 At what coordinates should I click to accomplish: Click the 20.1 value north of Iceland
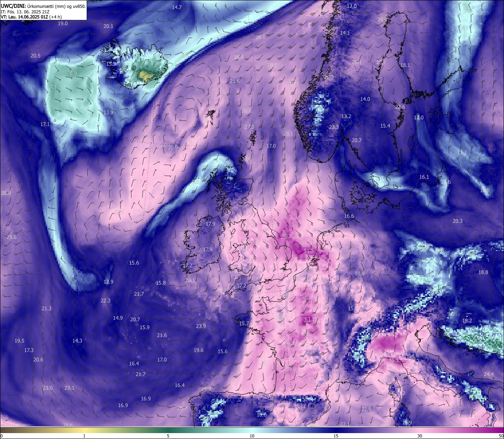[108, 26]
